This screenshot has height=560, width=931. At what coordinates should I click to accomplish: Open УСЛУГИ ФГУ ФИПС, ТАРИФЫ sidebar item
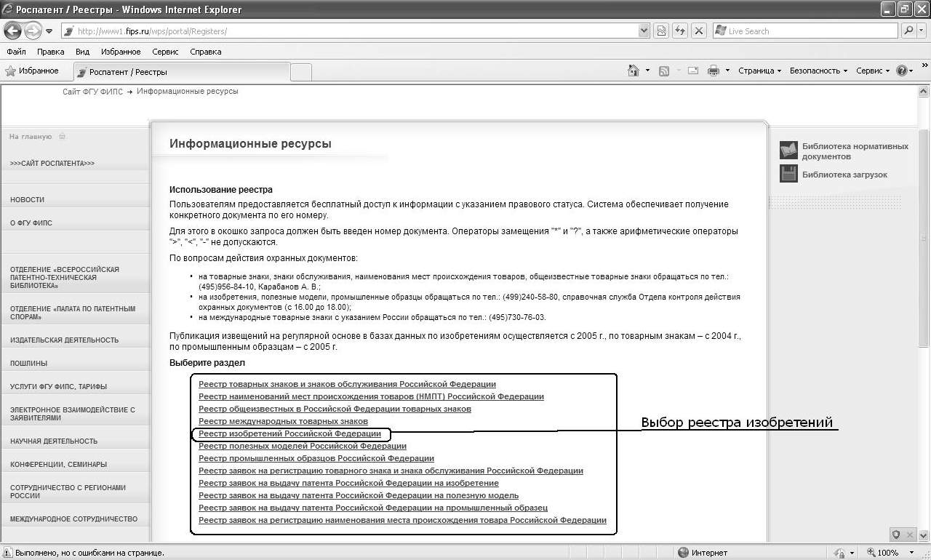(x=58, y=387)
